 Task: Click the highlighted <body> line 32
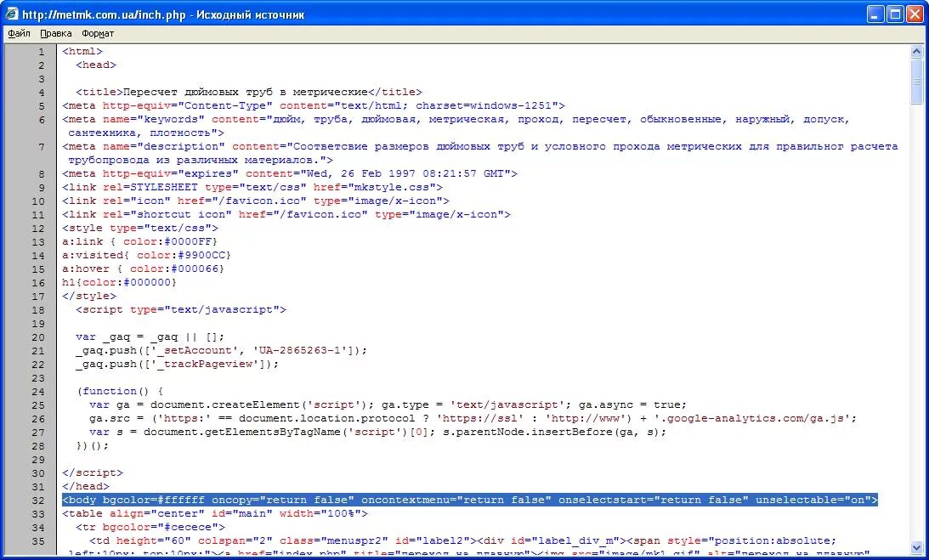pyautogui.click(x=470, y=501)
